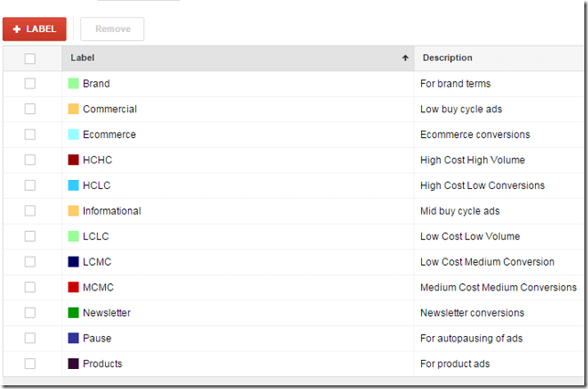This screenshot has width=588, height=389.
Task: Click the dark red HCHC color swatch
Action: coord(73,161)
